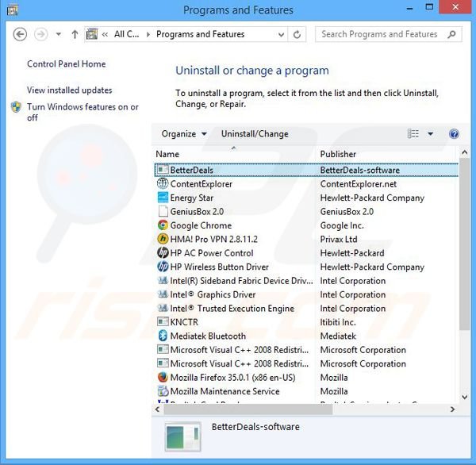The image size is (476, 465).
Task: Click the change view layout icon
Action: [413, 133]
